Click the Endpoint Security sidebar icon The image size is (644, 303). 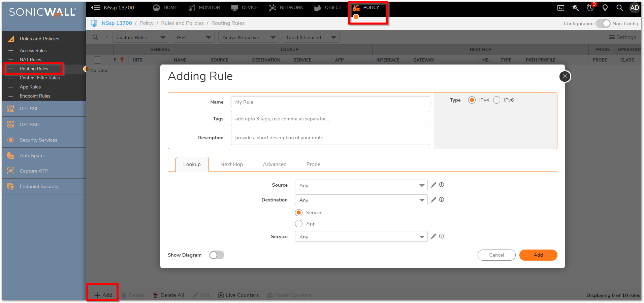[x=11, y=186]
